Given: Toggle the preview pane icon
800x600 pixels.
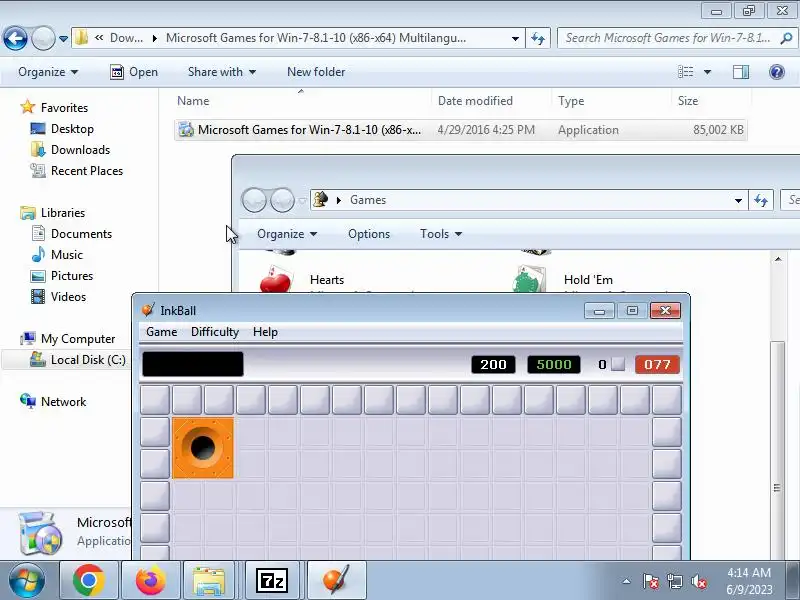Looking at the screenshot, I should [741, 72].
